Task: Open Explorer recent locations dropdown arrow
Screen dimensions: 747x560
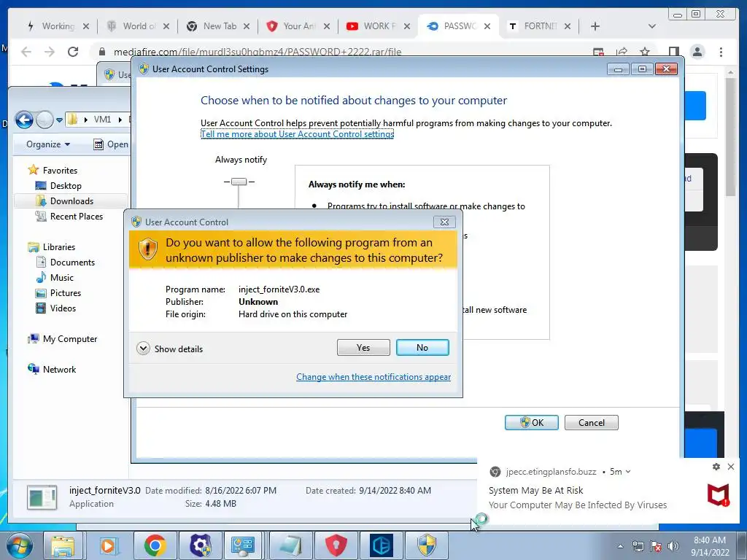Action: click(59, 120)
